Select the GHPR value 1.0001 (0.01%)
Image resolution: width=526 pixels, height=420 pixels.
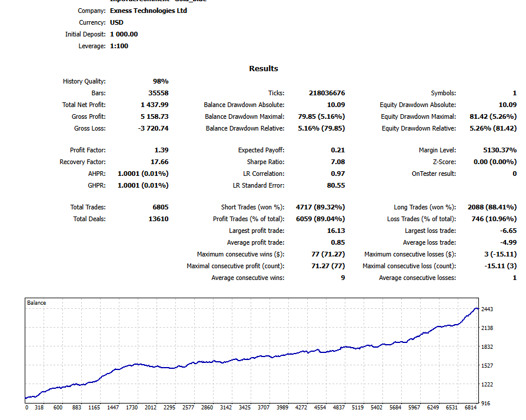pos(143,185)
